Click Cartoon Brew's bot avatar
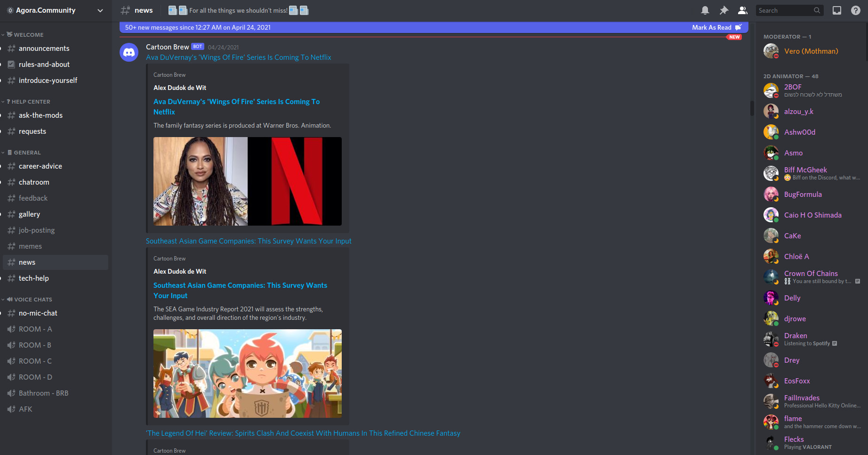Image resolution: width=868 pixels, height=455 pixels. pos(129,52)
